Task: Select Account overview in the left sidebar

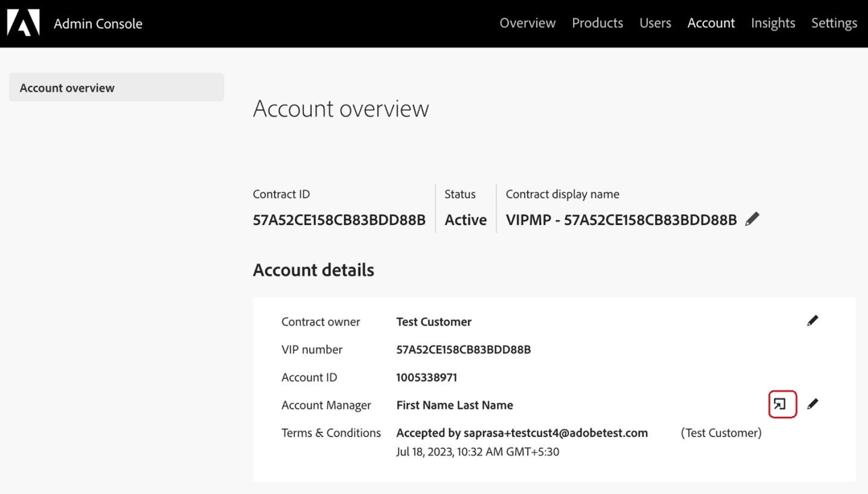Action: click(x=67, y=88)
